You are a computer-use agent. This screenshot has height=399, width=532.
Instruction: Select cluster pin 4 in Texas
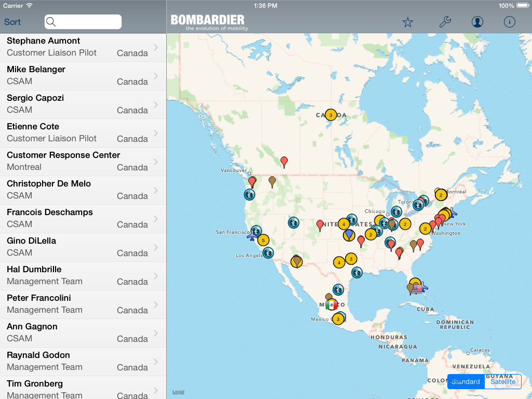click(339, 262)
